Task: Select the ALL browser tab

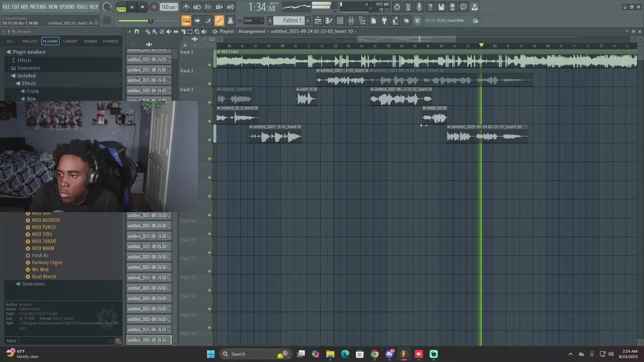Action: pyautogui.click(x=10, y=41)
